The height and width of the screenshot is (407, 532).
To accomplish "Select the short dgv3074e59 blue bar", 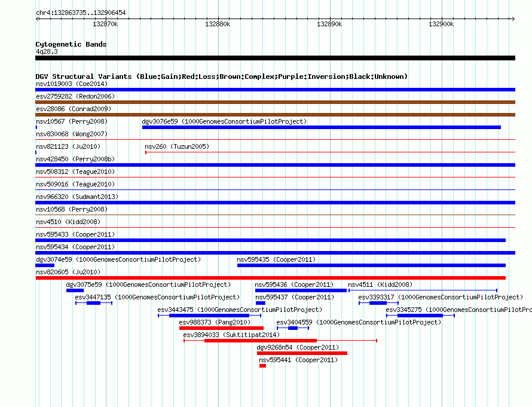I will (45, 265).
